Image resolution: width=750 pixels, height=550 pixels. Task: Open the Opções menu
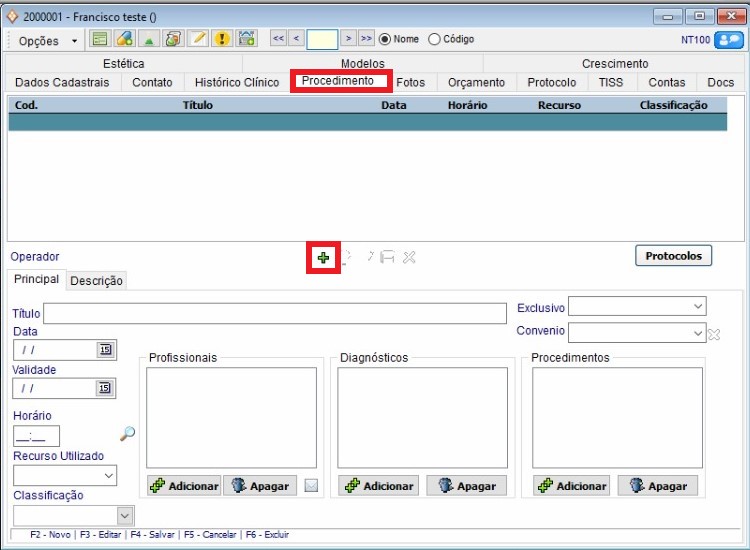click(46, 41)
